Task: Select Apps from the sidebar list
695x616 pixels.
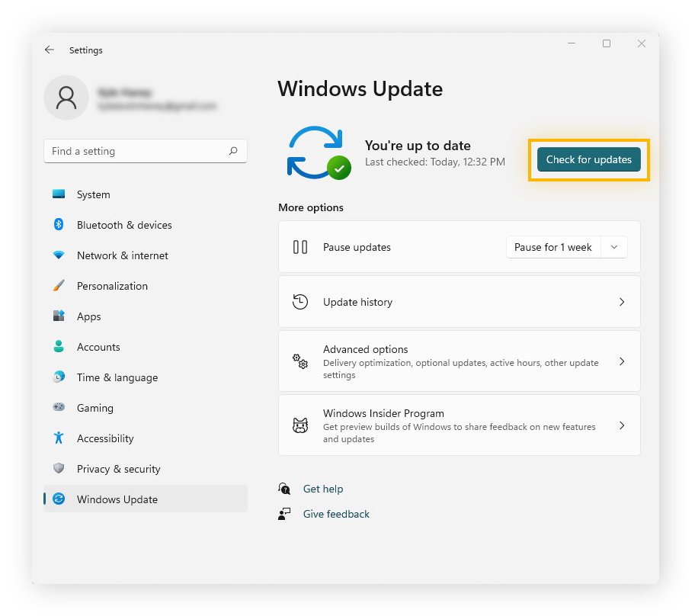Action: click(x=88, y=316)
